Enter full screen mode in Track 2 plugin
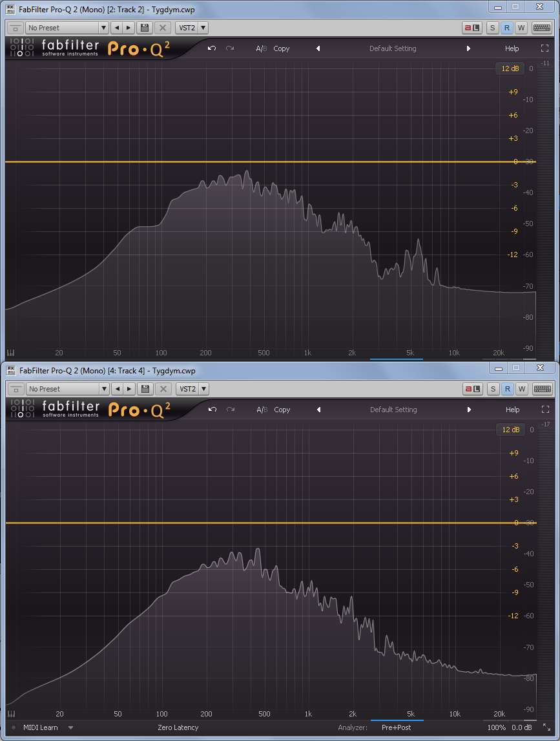Image resolution: width=560 pixels, height=741 pixels. (x=544, y=48)
